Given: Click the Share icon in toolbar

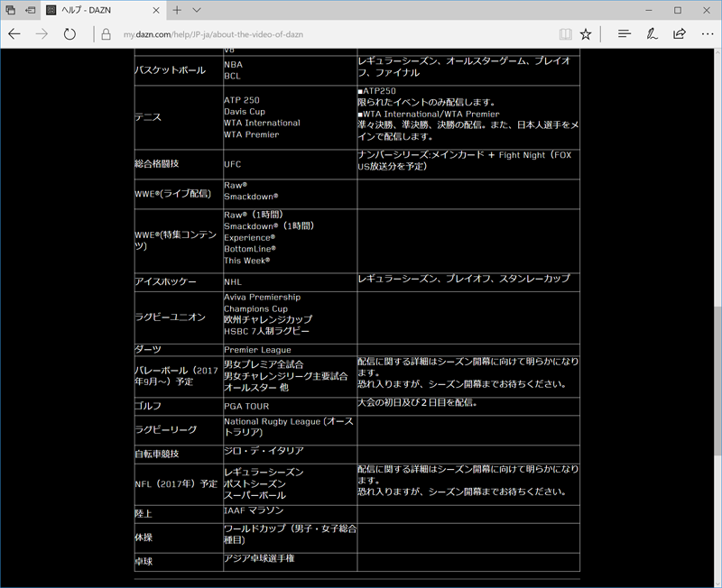Looking at the screenshot, I should (x=680, y=34).
